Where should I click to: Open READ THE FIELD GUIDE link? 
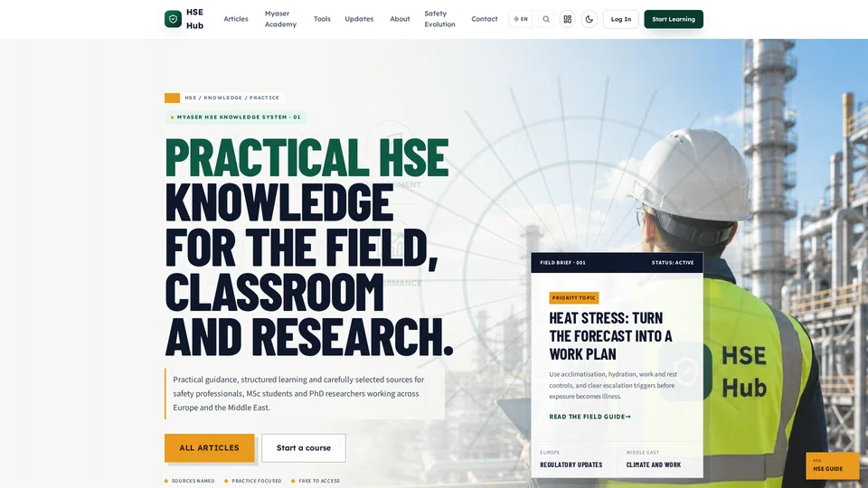[x=590, y=417]
